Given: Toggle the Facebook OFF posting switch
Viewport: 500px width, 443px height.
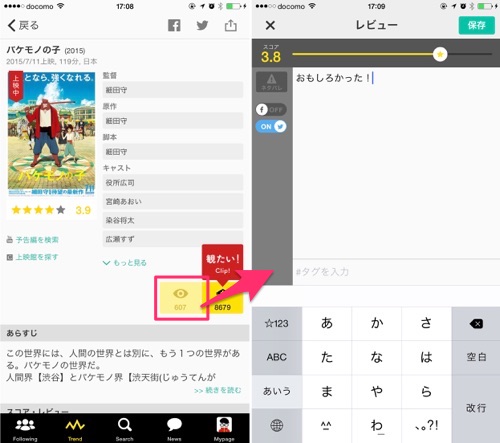Looking at the screenshot, I should (271, 109).
